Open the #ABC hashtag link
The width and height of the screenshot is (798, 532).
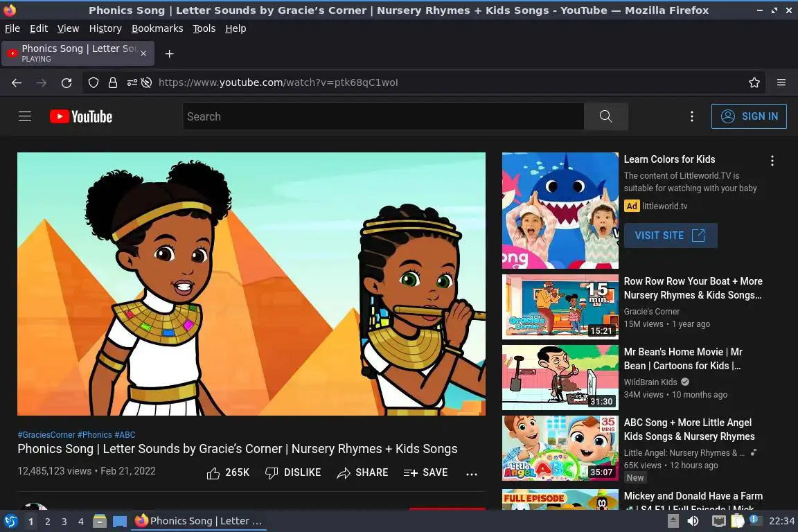pos(125,435)
